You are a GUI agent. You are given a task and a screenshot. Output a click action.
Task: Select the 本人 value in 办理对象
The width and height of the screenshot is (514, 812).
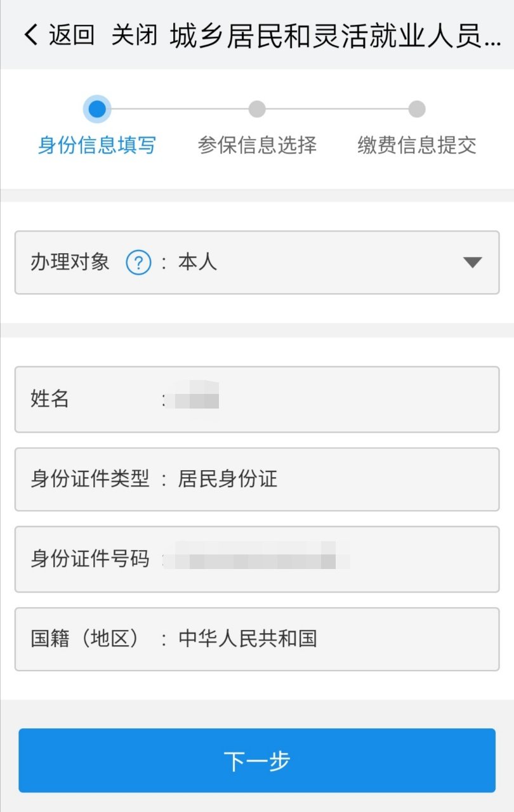tap(197, 262)
